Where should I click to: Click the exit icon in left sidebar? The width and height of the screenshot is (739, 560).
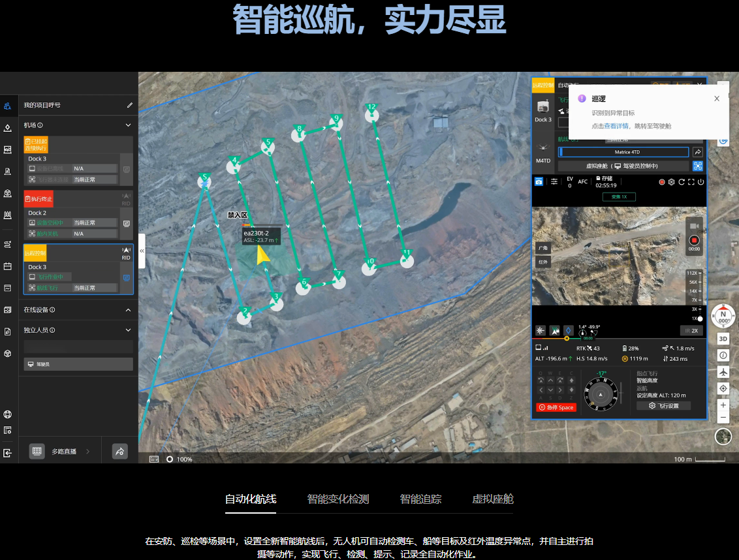(x=7, y=452)
